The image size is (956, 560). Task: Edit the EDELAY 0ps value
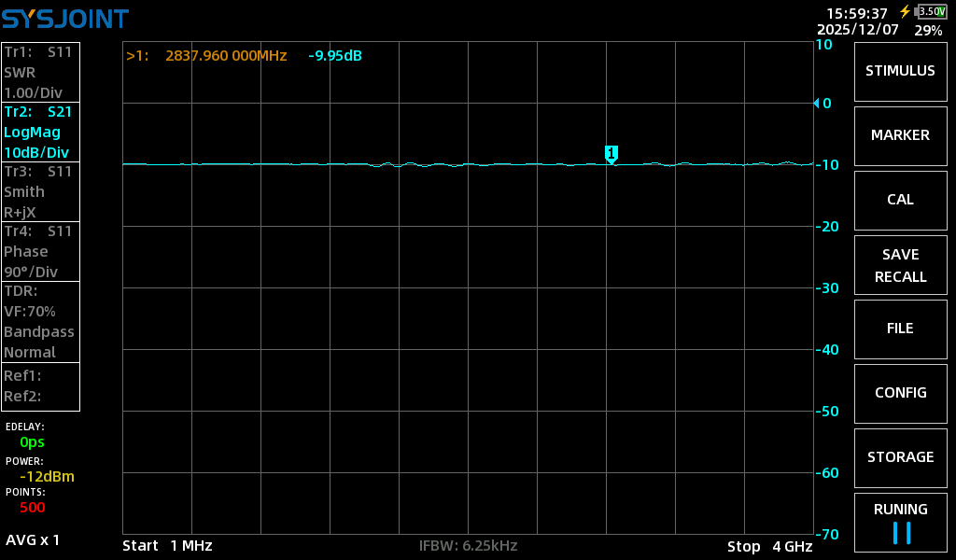[33, 442]
